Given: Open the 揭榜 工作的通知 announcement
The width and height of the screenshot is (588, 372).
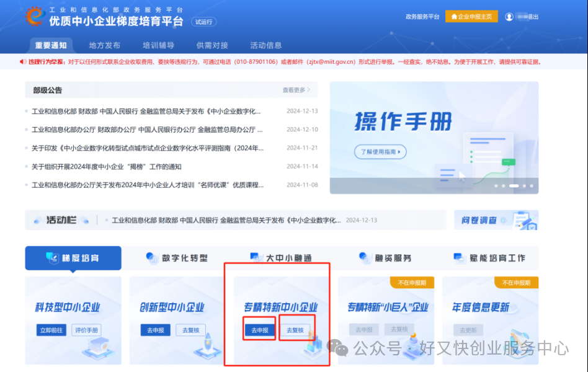Looking at the screenshot, I should click(107, 167).
